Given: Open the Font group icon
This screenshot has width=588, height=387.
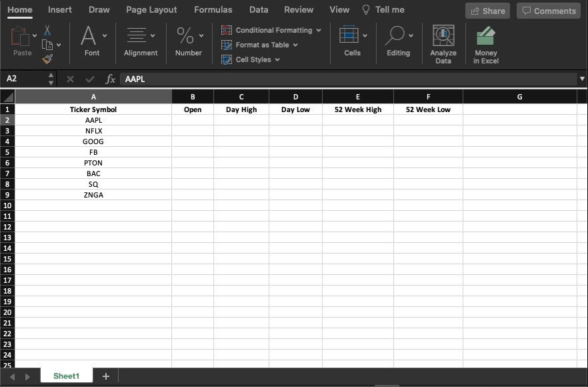Looking at the screenshot, I should tap(89, 35).
